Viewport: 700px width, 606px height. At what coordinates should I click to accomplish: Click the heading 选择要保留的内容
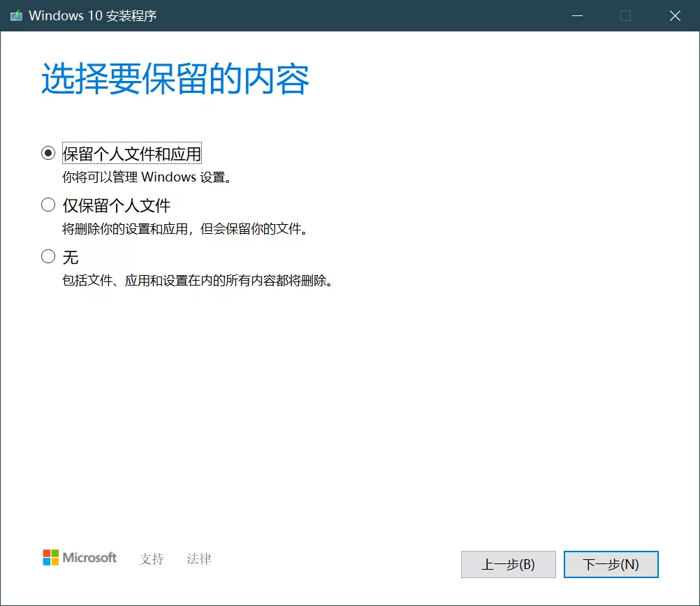pyautogui.click(x=175, y=77)
